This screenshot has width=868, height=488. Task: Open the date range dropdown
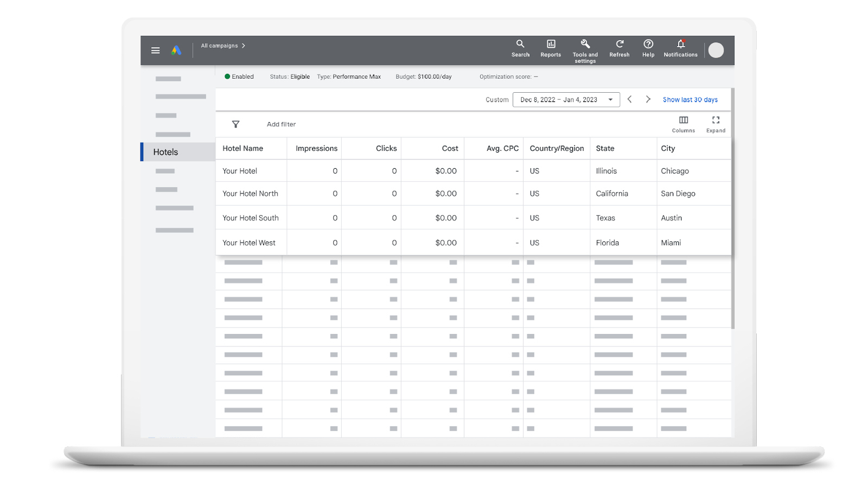click(566, 100)
